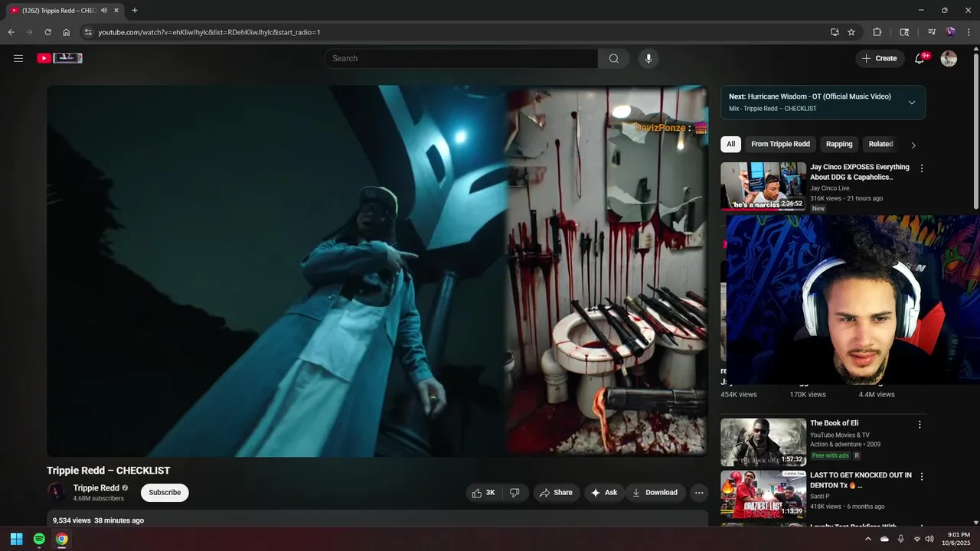Click the video player to pause
The height and width of the screenshot is (551, 980).
(x=377, y=271)
